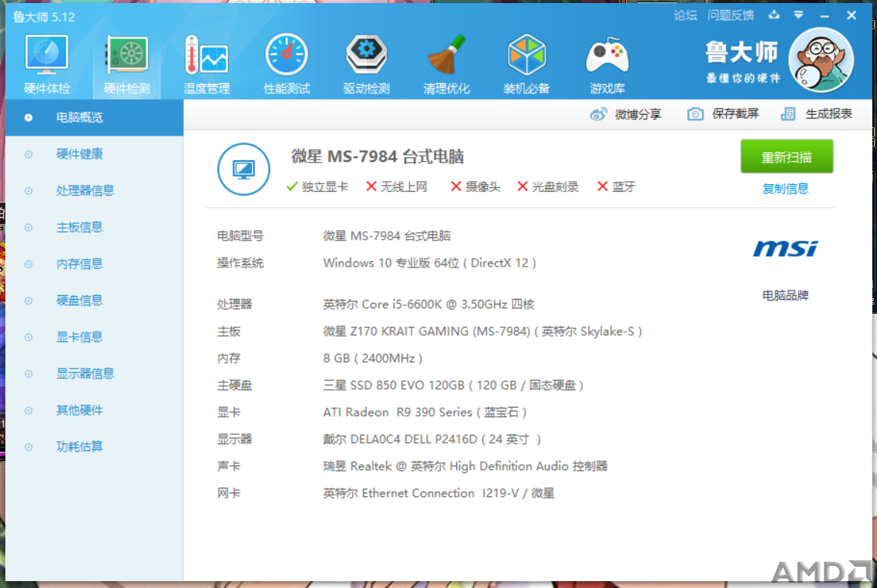Click the 三星 SSD 850 EVO 120GB value
Screen dimensions: 877x588
453,385
